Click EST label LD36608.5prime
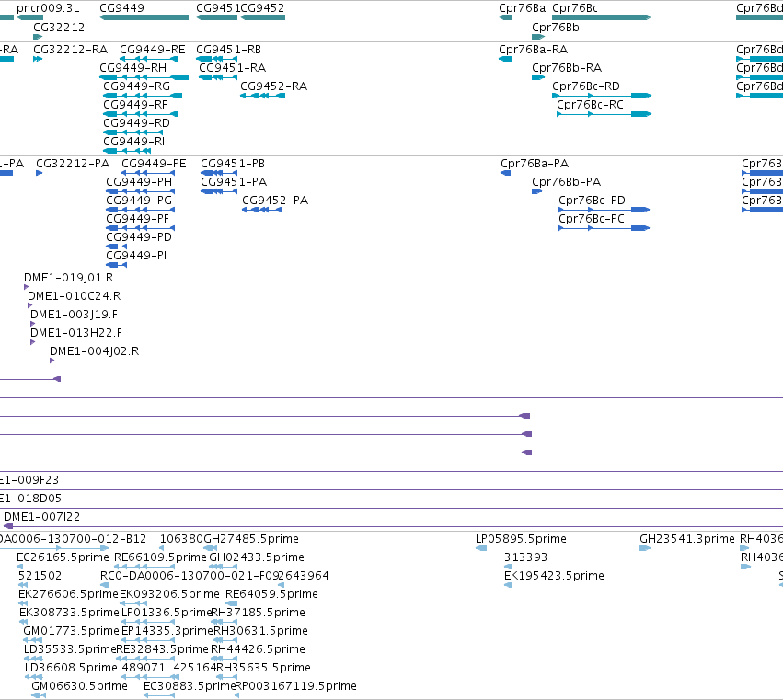 (x=71, y=669)
